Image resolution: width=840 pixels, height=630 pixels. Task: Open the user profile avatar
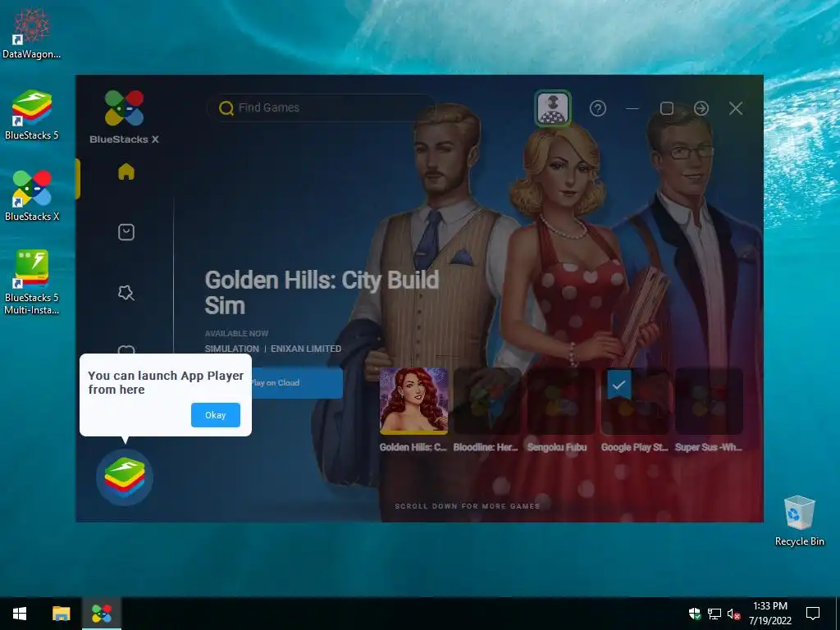pos(553,108)
